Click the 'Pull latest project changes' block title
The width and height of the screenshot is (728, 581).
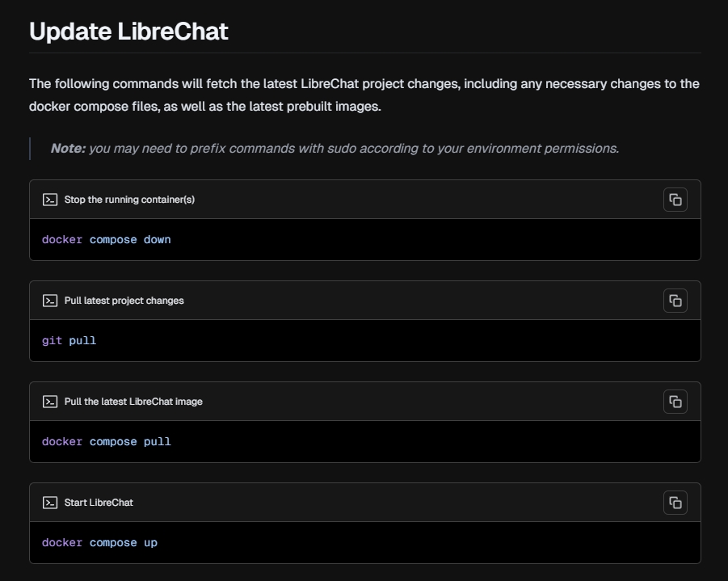(124, 301)
